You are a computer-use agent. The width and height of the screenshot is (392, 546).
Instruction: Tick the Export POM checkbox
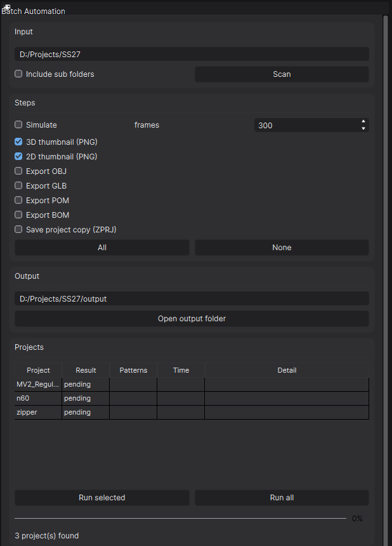pos(18,200)
